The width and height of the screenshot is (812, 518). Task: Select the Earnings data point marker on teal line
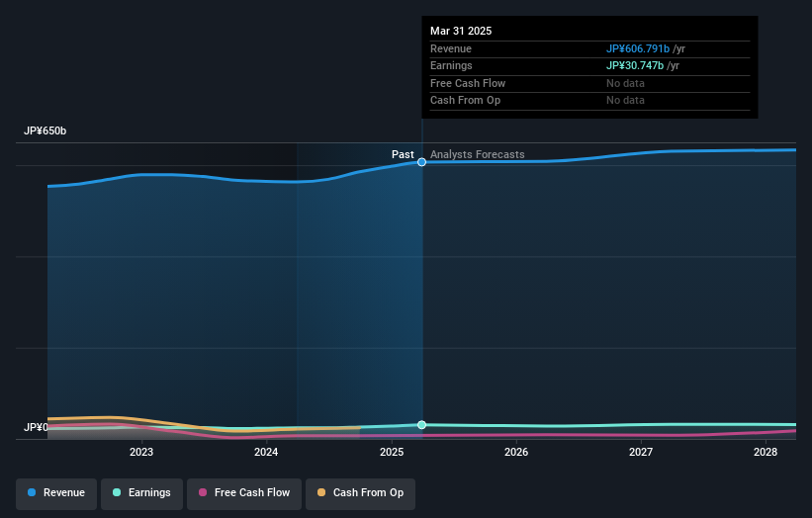point(422,425)
